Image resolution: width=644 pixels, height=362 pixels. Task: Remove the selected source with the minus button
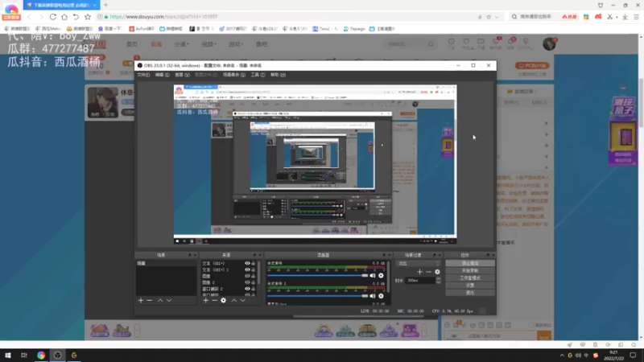click(x=214, y=300)
